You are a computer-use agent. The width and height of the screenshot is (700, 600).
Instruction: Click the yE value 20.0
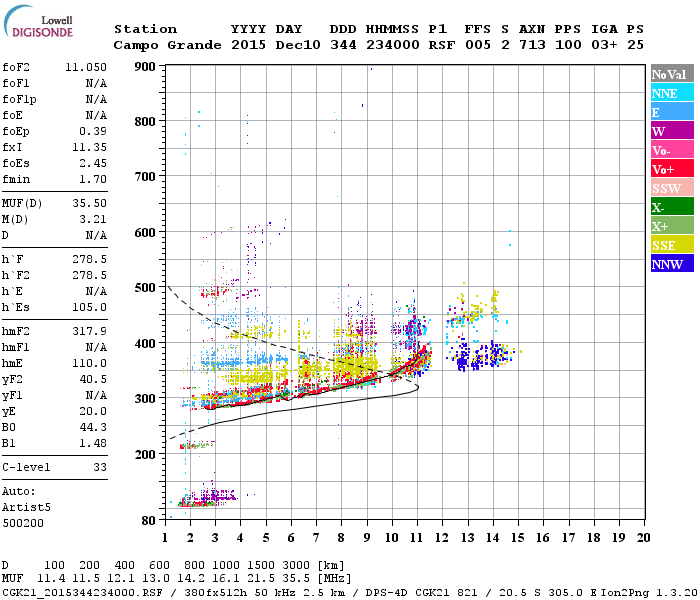[x=93, y=411]
